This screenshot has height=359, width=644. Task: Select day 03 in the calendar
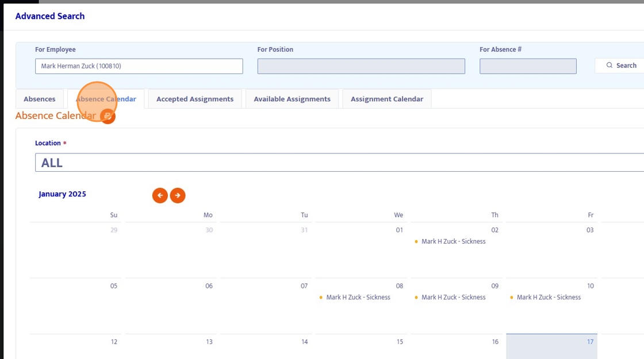pos(590,230)
